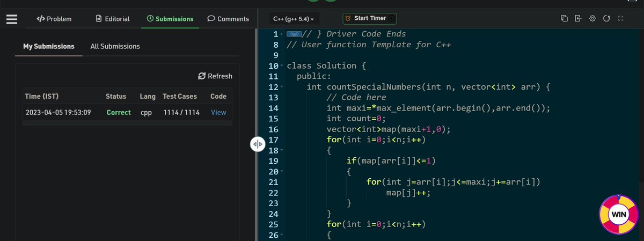Refresh the submissions list
The image size is (644, 241).
(x=215, y=76)
